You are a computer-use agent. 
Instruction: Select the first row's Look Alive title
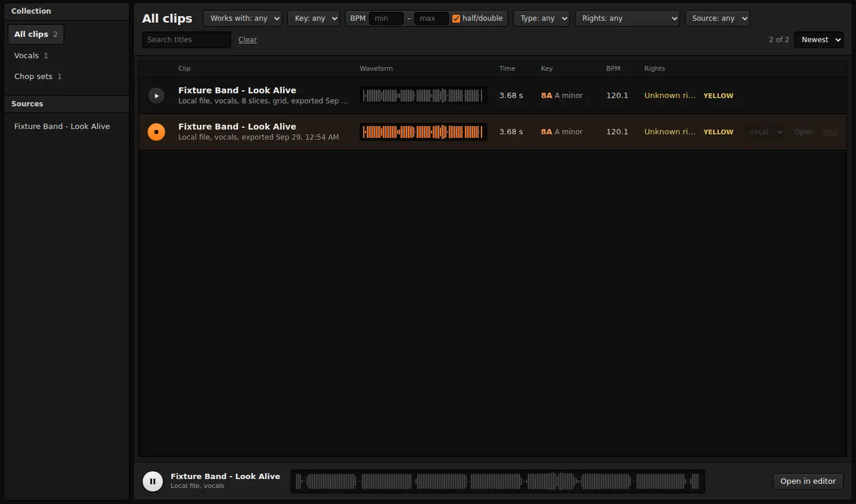coord(237,90)
